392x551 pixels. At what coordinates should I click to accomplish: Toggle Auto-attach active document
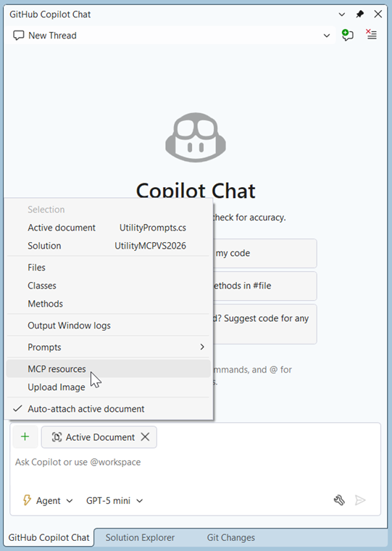pyautogui.click(x=108, y=409)
